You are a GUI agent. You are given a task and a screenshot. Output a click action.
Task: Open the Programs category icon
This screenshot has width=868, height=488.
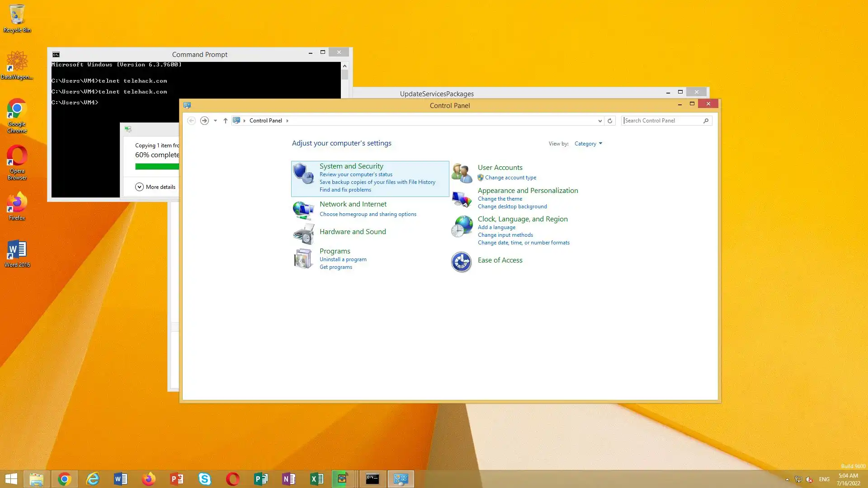[x=303, y=259]
